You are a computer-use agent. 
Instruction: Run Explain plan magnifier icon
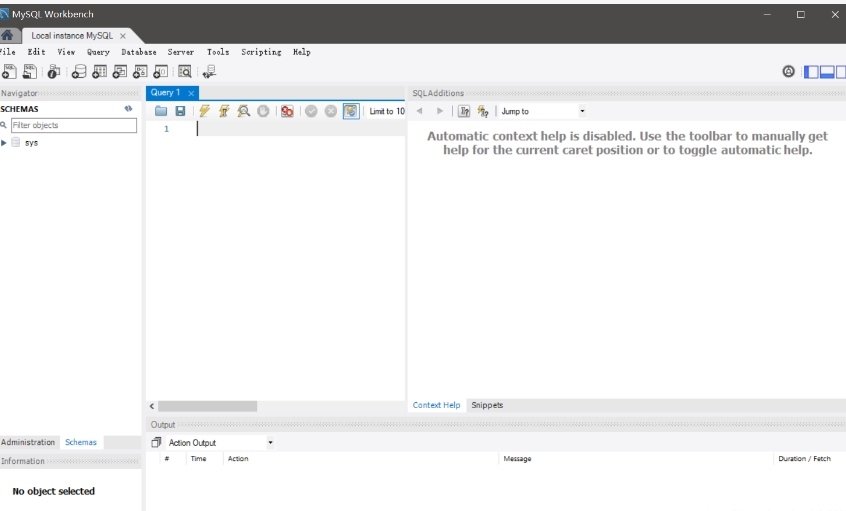(x=244, y=111)
